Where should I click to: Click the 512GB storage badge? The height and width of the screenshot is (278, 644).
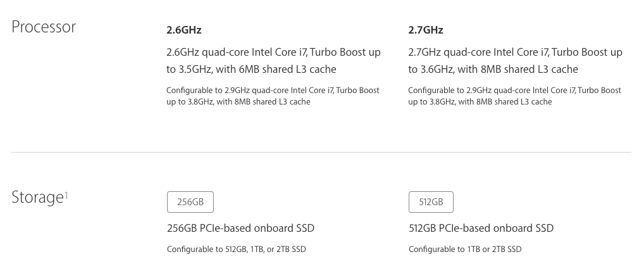point(431,202)
